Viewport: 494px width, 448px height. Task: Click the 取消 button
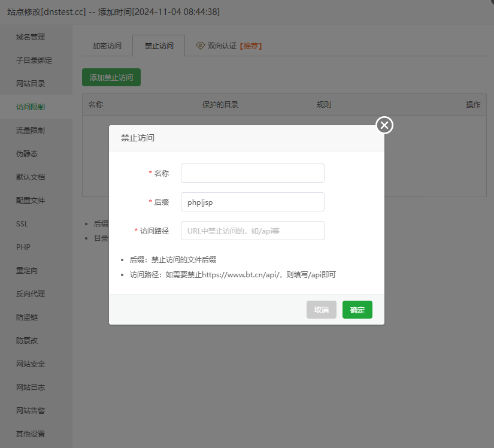coord(322,310)
